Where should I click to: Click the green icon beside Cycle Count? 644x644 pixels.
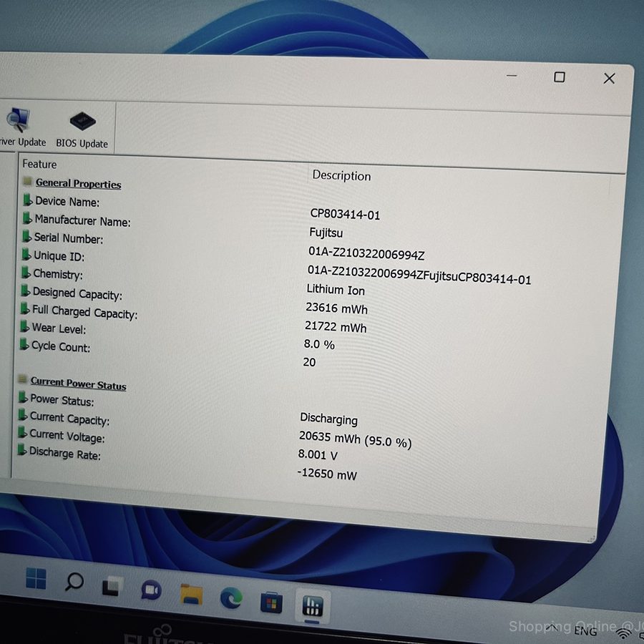click(24, 344)
